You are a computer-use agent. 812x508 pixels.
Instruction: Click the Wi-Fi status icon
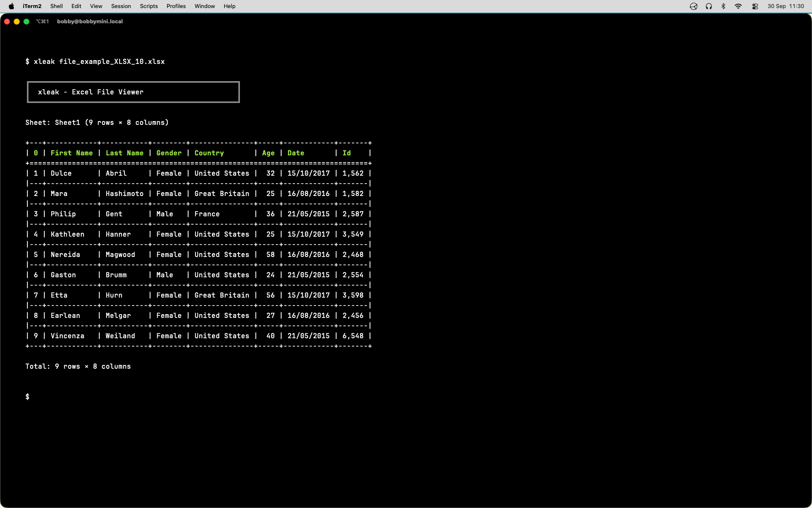tap(738, 6)
